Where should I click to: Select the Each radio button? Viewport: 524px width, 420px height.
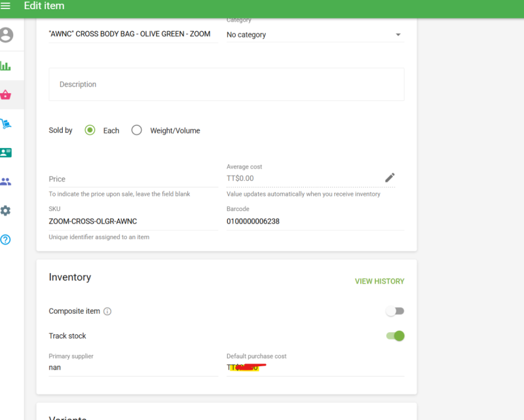(90, 130)
